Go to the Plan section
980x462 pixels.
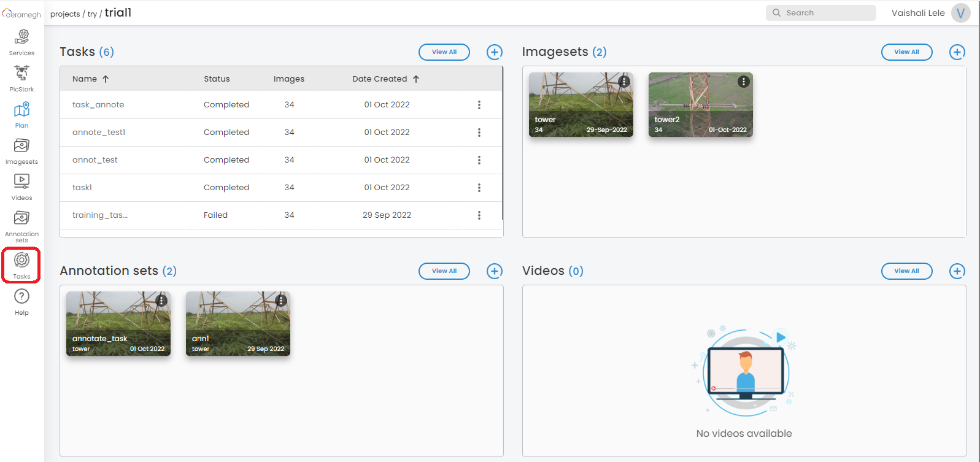21,115
